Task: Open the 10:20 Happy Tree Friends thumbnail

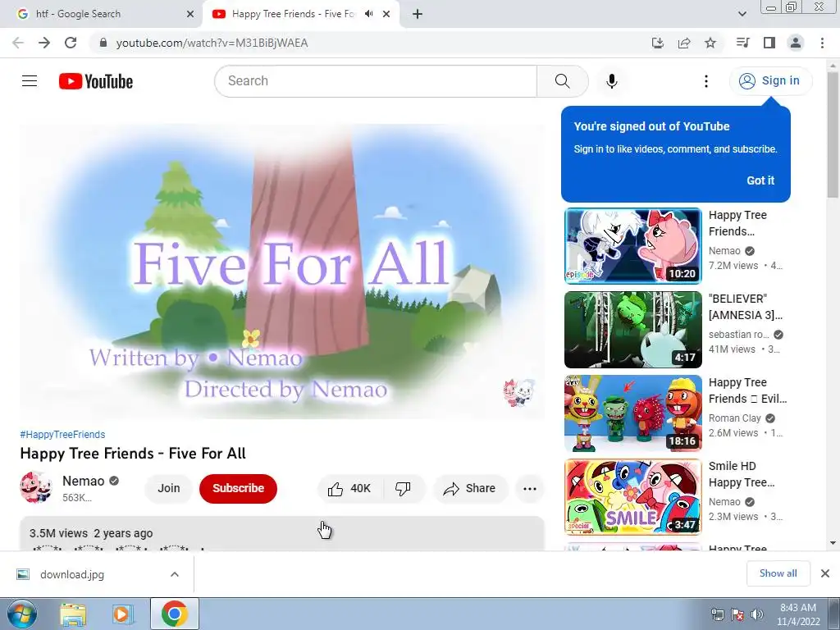Action: [632, 245]
